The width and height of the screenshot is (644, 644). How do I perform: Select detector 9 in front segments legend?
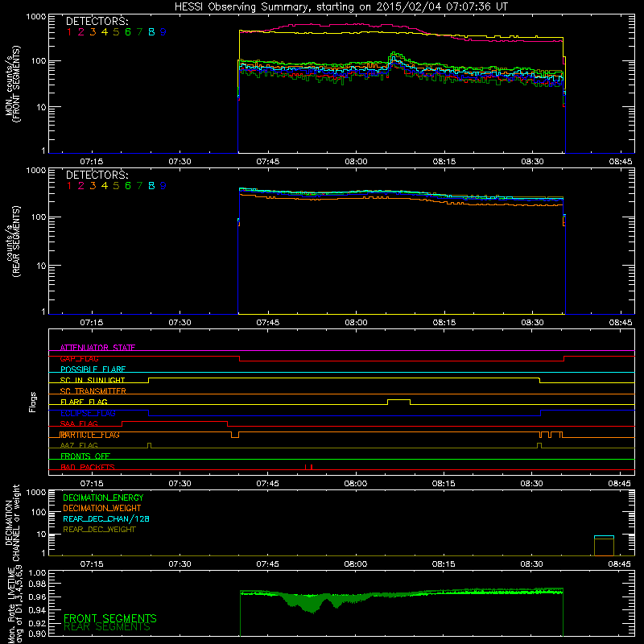coord(163,32)
